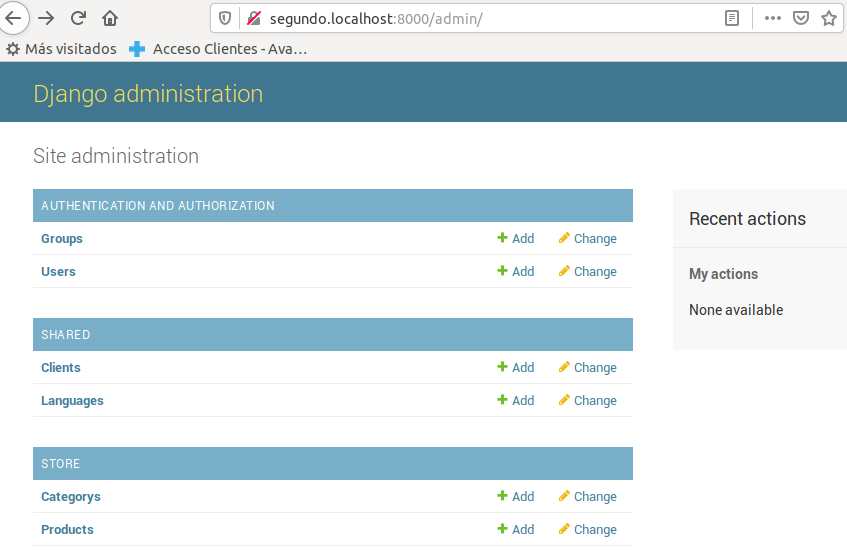Open the Authentication and Authorization section

(x=158, y=206)
